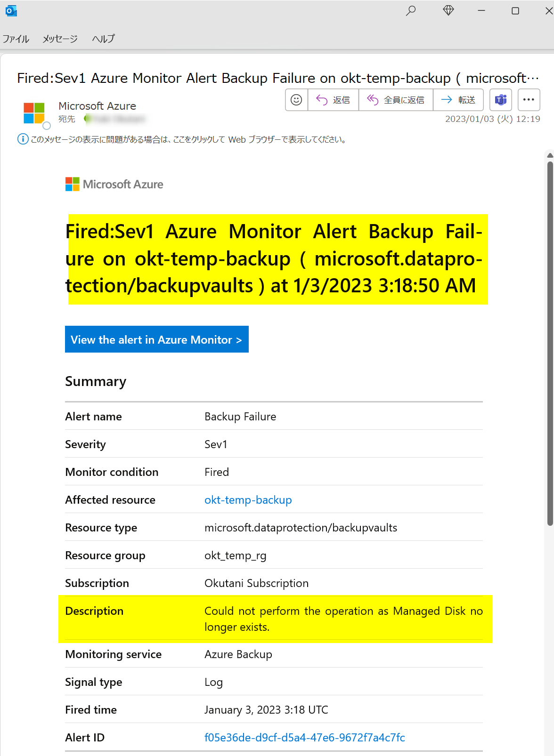Viewport: 554px width, 756px height.
Task: Click the Microsoft Azure logo in email body
Action: pos(114,184)
